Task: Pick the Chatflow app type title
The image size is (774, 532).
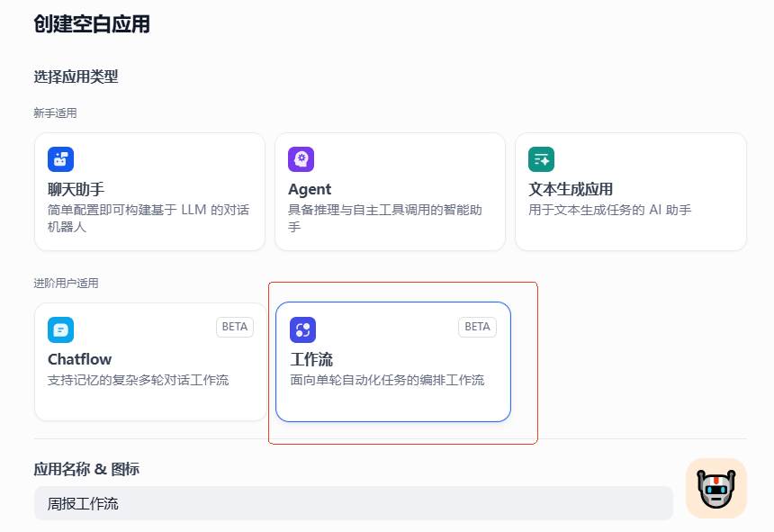Action: click(x=79, y=359)
